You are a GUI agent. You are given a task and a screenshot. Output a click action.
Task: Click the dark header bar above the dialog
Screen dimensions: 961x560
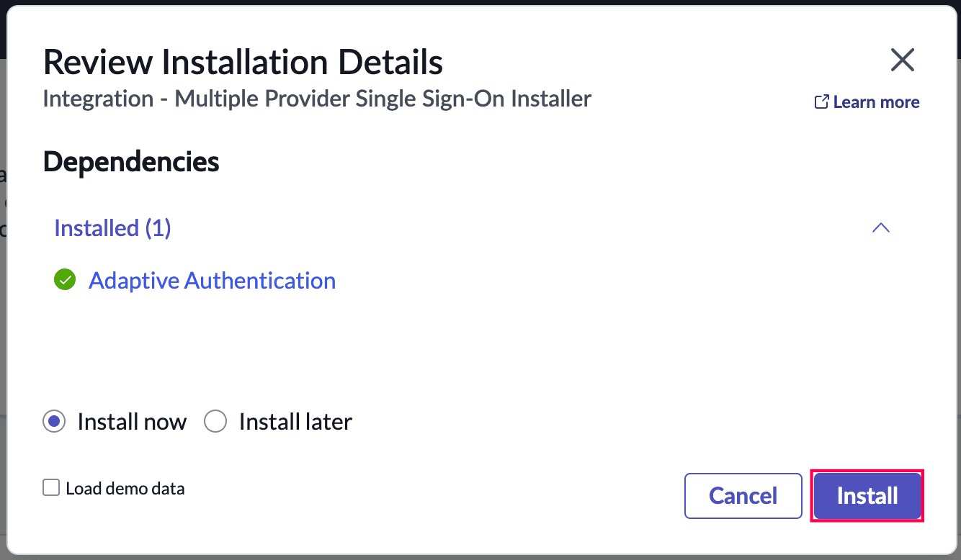(x=481, y=2)
